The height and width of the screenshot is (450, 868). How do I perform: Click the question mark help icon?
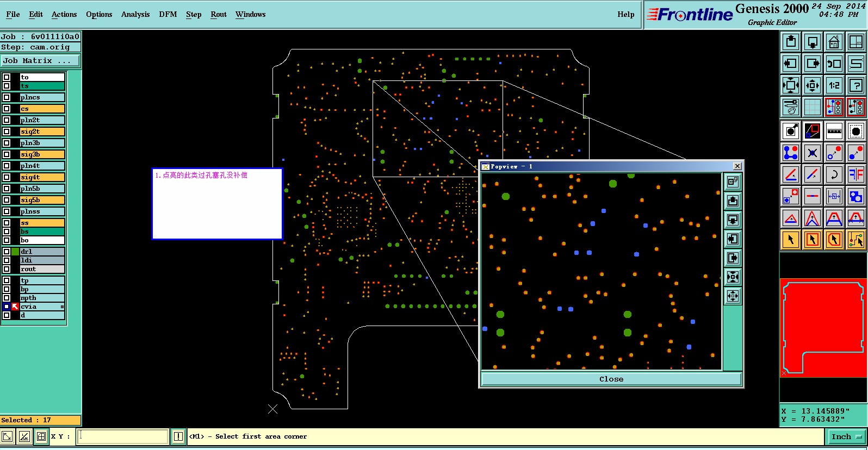pos(856,85)
